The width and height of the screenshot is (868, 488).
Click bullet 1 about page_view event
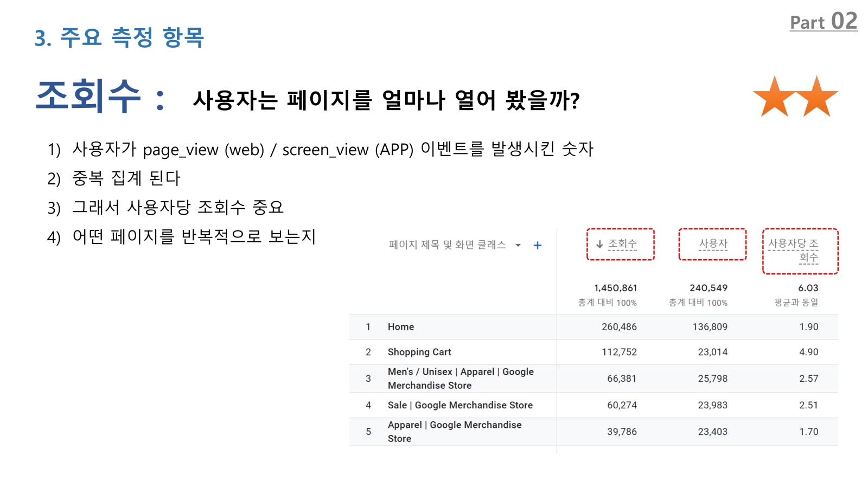click(320, 149)
